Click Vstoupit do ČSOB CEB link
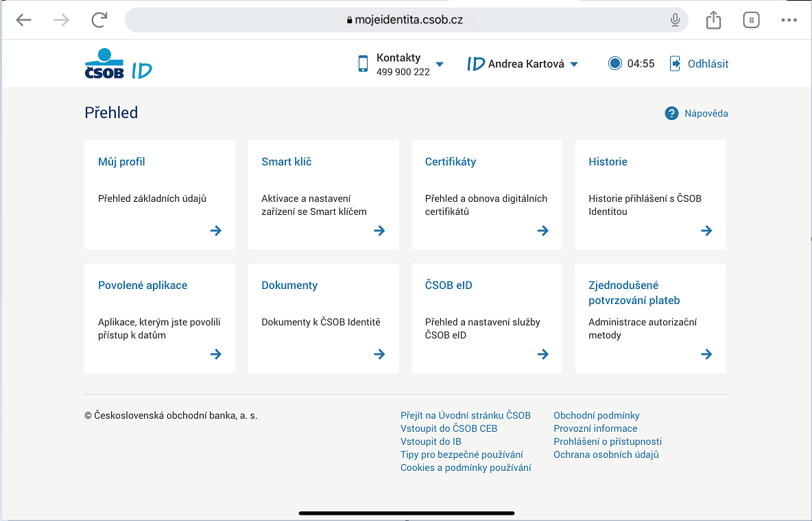This screenshot has height=521, width=812. pyautogui.click(x=449, y=428)
